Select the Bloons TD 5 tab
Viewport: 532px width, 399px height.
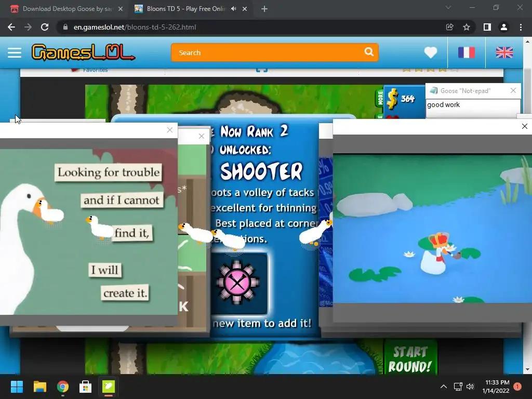[x=187, y=9]
